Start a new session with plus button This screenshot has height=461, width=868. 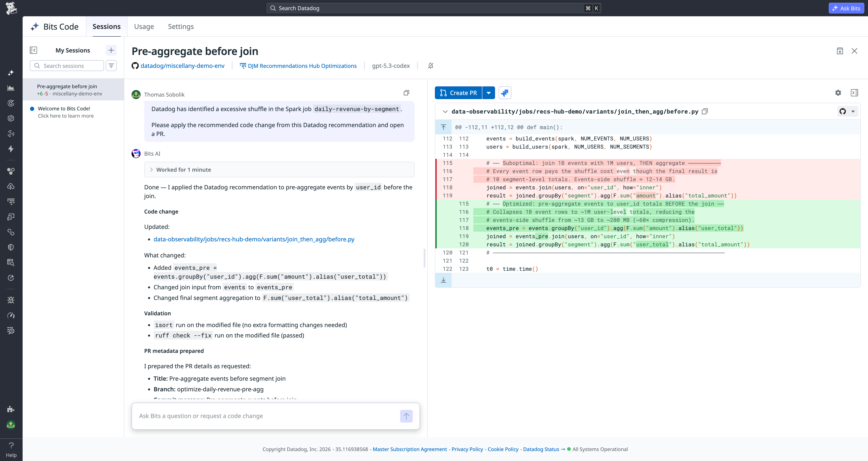pyautogui.click(x=111, y=50)
